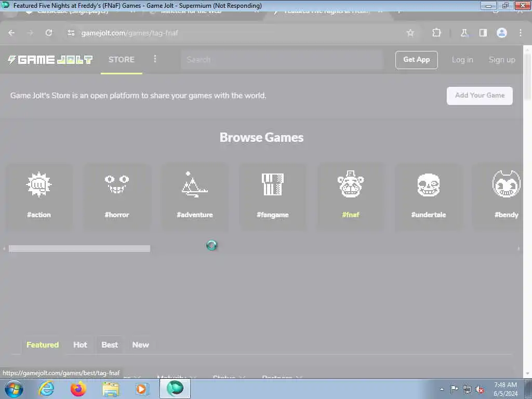Open site information icon in address bar
Image resolution: width=532 pixels, height=399 pixels.
(x=71, y=33)
